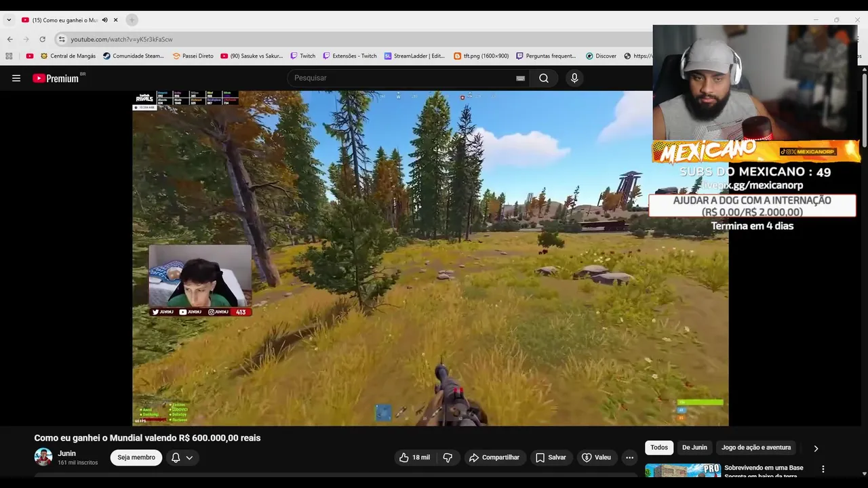The image size is (868, 488).
Task: Open Central de Mangás bookmark
Action: 68,56
